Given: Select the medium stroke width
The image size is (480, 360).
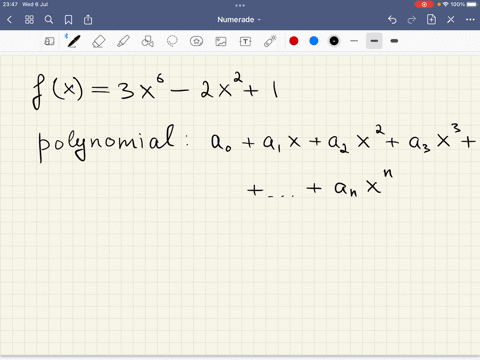Looking at the screenshot, I should 374,41.
